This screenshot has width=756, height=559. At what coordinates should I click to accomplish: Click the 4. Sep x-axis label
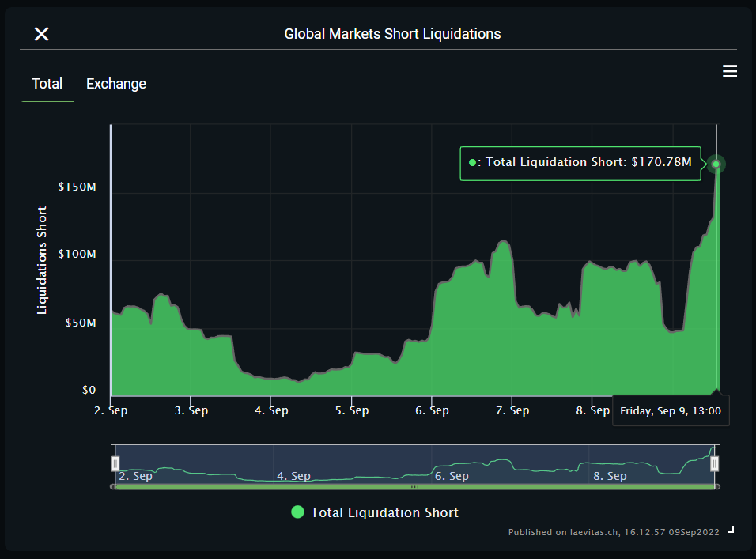271,410
